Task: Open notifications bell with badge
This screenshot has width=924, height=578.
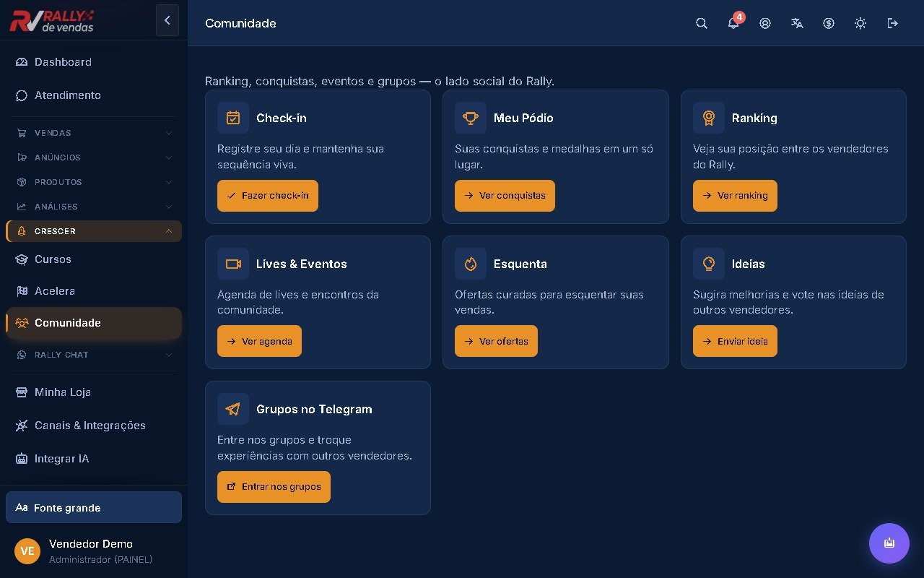Action: click(733, 23)
